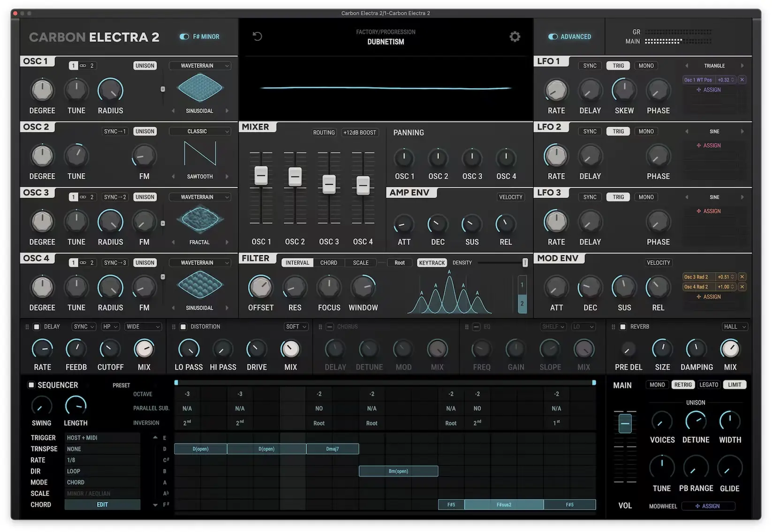This screenshot has height=532, width=772.
Task: Click the OSC 2 sawtooth waveform display
Action: click(x=200, y=154)
